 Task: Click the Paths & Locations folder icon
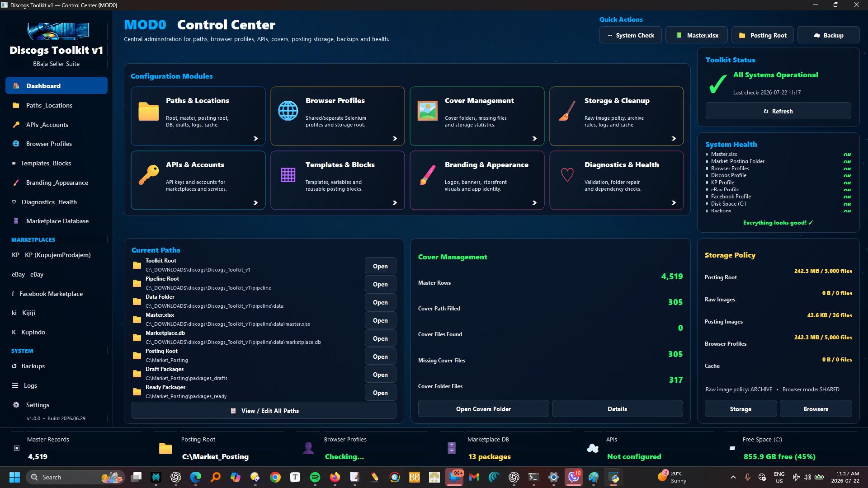pos(148,111)
